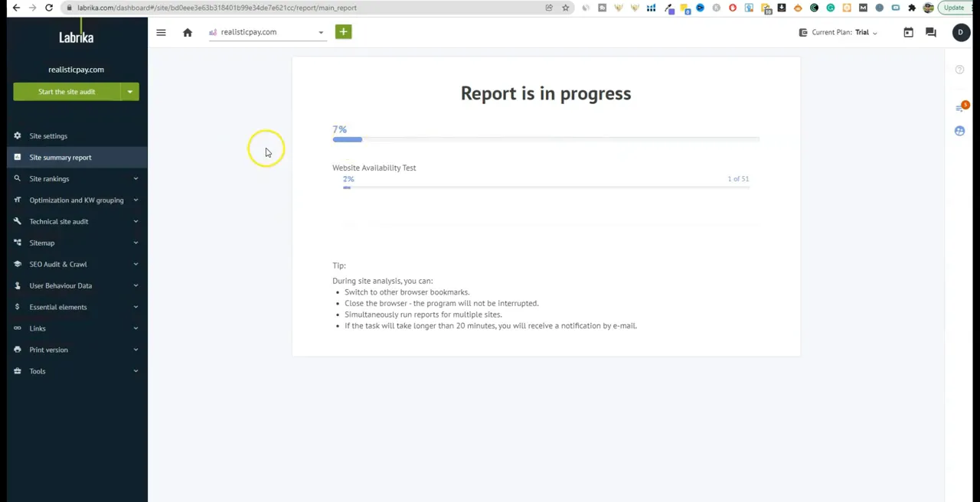Open the Print version printer icon
The width and height of the screenshot is (980, 502).
(17, 350)
